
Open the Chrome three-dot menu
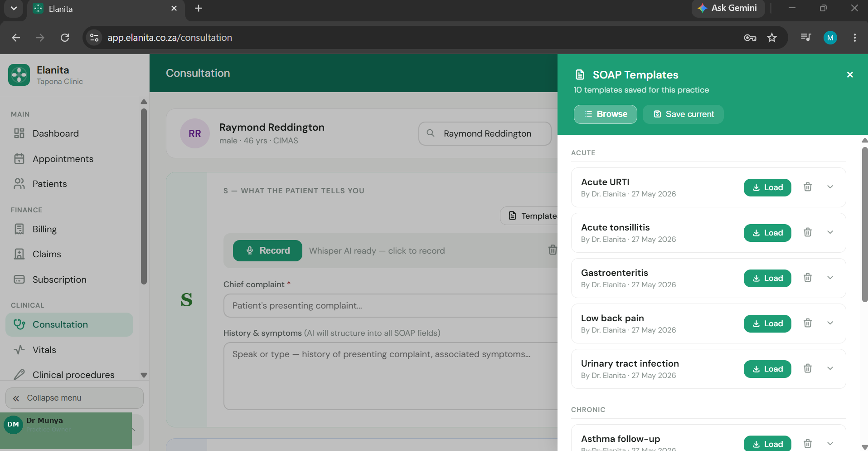(x=855, y=38)
